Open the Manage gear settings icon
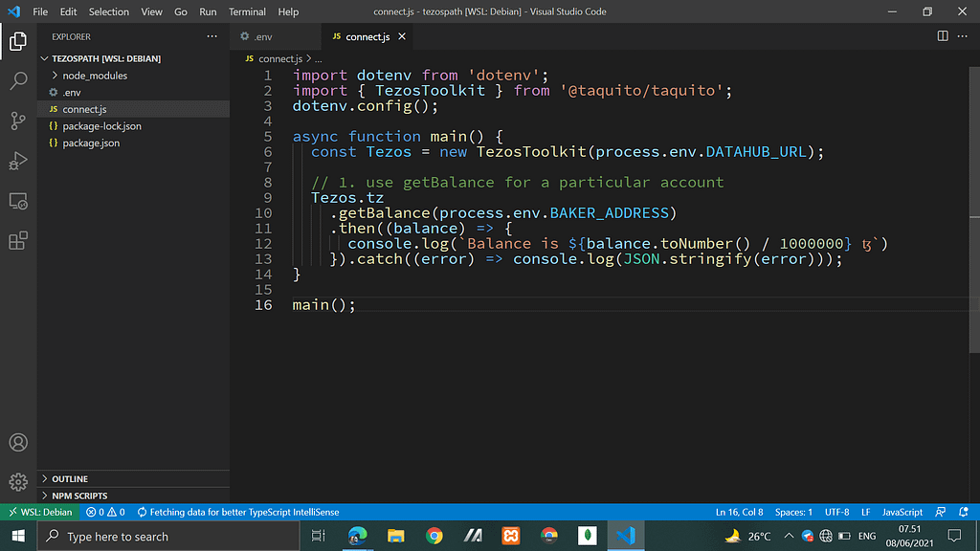The height and width of the screenshot is (551, 980). 18,482
